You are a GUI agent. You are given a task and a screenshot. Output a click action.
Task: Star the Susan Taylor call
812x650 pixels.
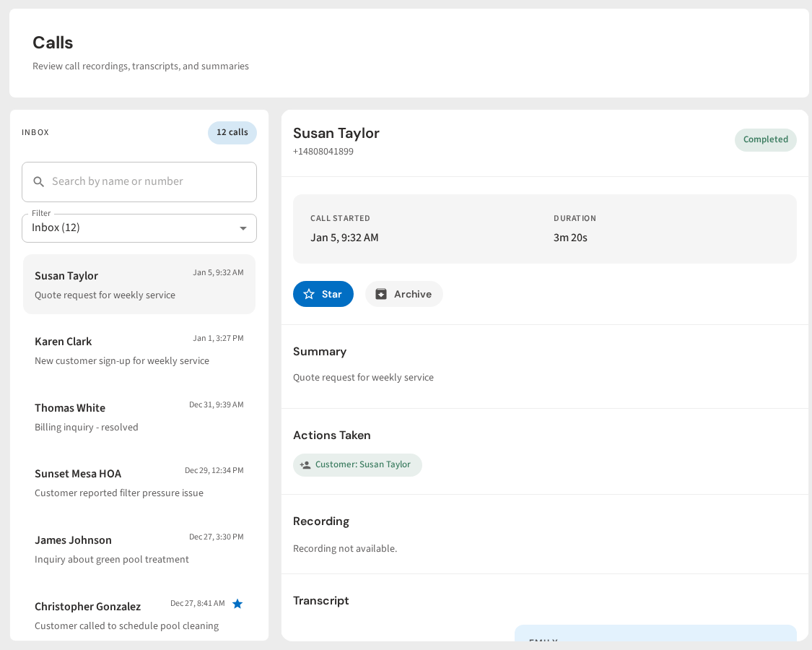coord(323,295)
